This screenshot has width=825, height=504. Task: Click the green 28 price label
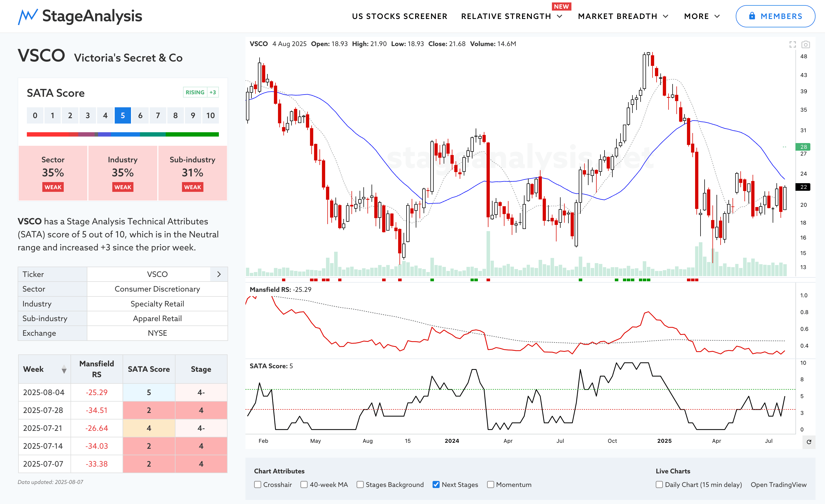(803, 147)
